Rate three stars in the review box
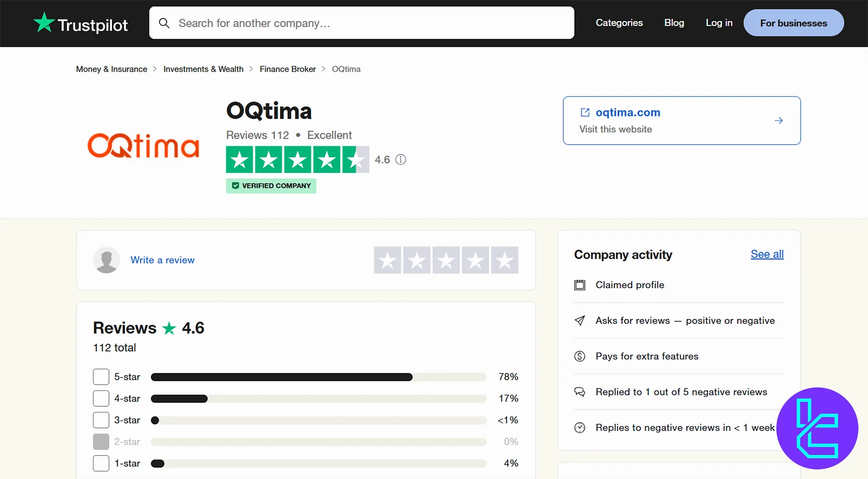 [x=446, y=260]
